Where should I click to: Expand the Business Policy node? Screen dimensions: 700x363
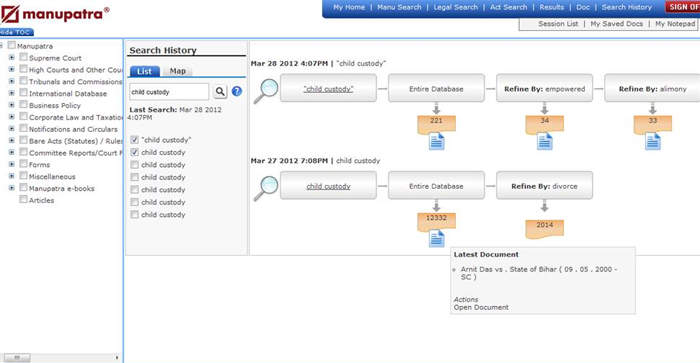pyautogui.click(x=12, y=105)
